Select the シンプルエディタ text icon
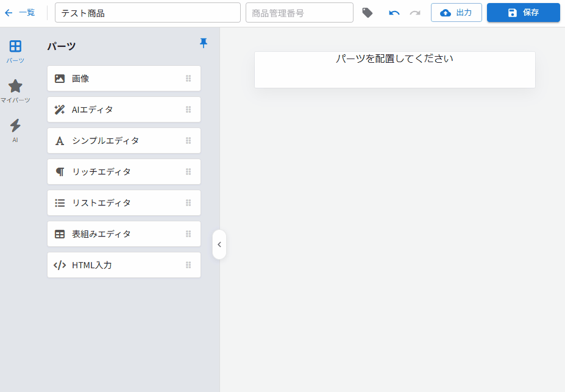The height and width of the screenshot is (392, 565). [x=59, y=140]
